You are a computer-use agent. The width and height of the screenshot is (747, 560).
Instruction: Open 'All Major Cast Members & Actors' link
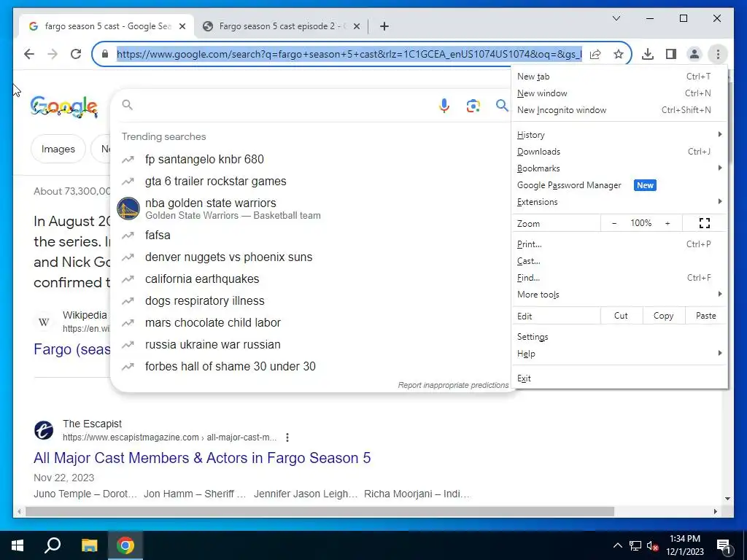202,458
